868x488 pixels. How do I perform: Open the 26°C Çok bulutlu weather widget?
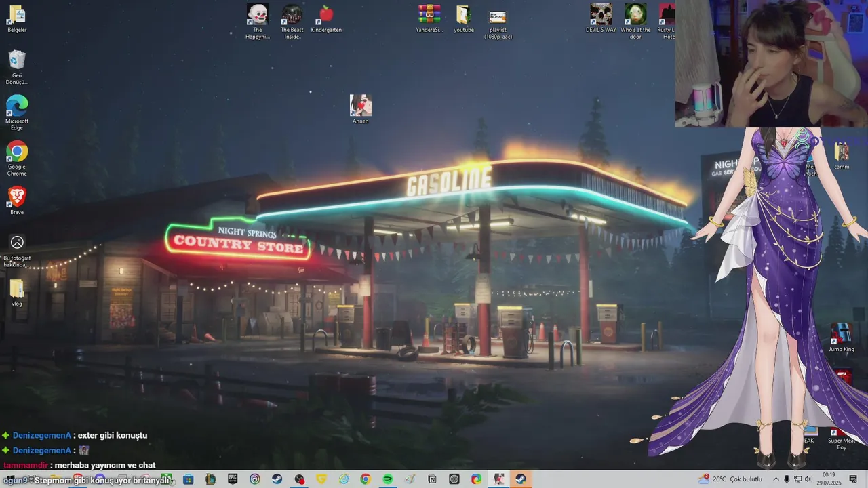(x=732, y=479)
